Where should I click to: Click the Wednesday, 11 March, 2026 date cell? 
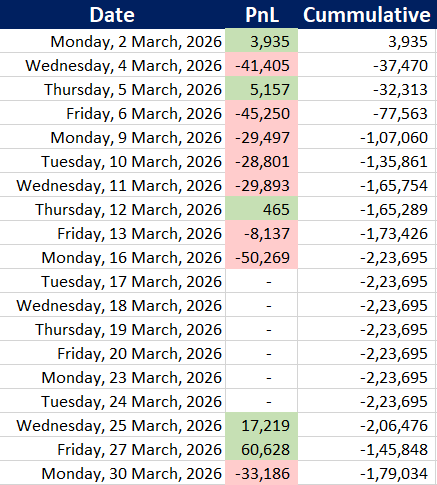113,185
